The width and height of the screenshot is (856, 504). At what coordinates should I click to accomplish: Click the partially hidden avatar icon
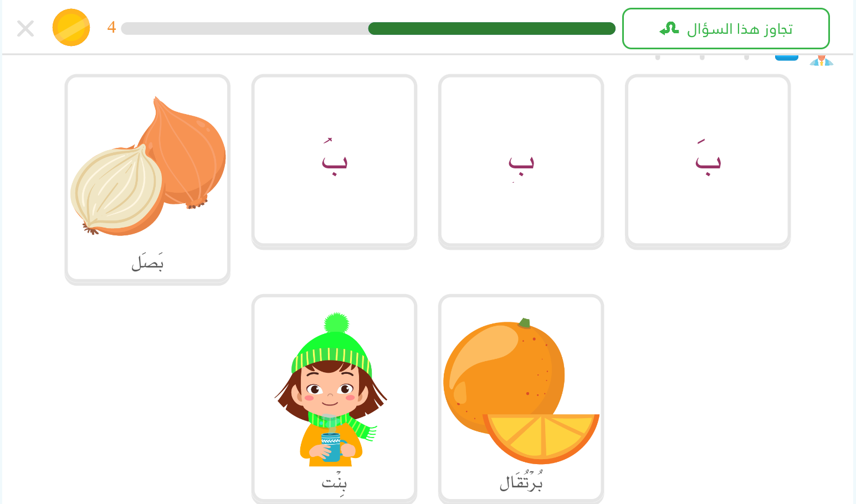click(821, 60)
